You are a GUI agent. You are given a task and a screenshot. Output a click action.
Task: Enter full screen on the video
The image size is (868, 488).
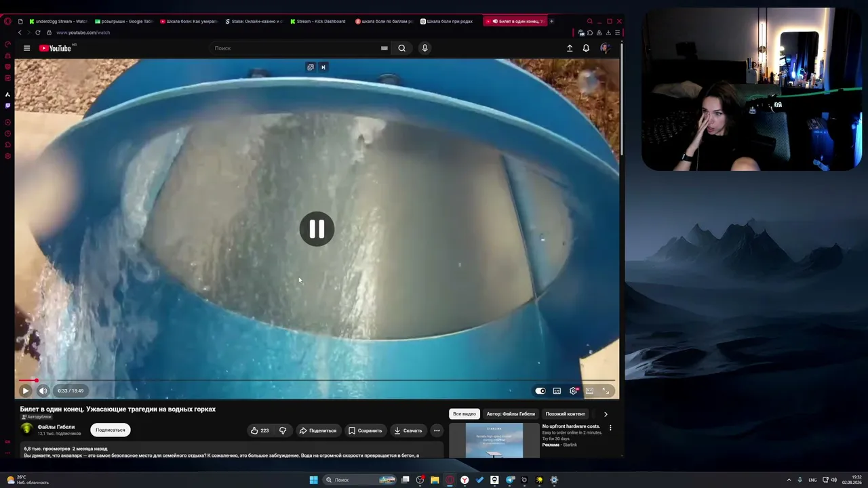606,390
